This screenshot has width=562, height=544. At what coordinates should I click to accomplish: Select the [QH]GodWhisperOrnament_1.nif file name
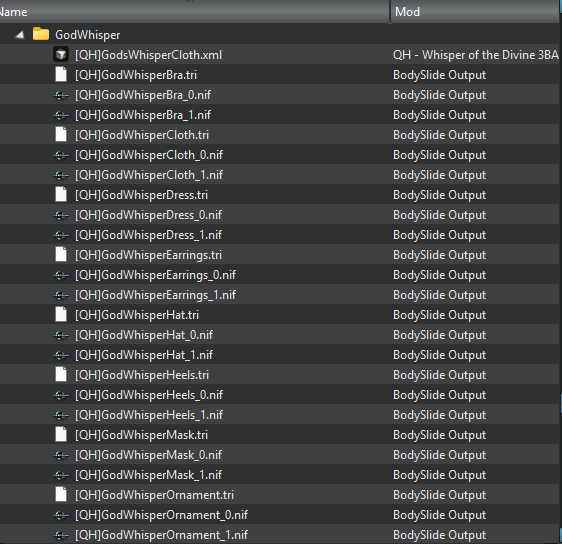tap(161, 535)
